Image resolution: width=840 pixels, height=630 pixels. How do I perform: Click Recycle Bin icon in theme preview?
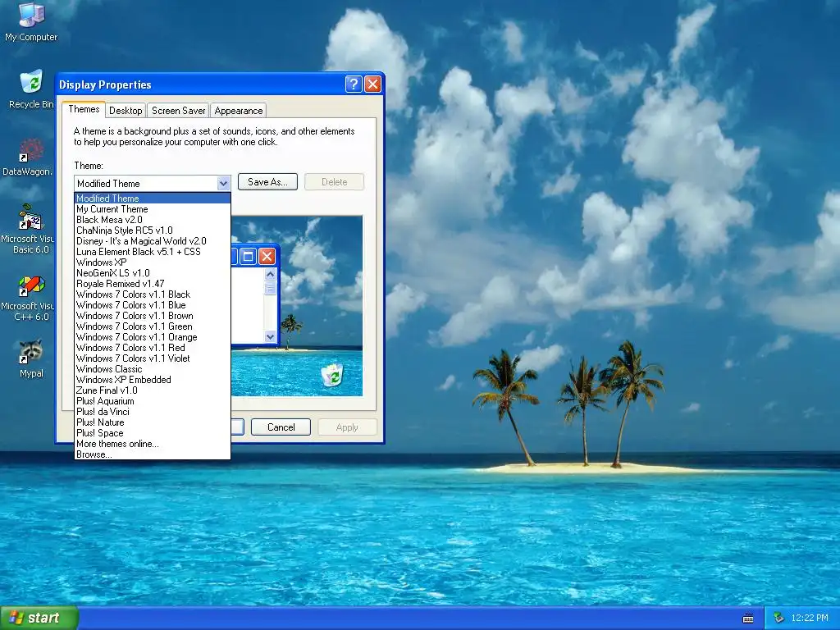[x=332, y=374]
